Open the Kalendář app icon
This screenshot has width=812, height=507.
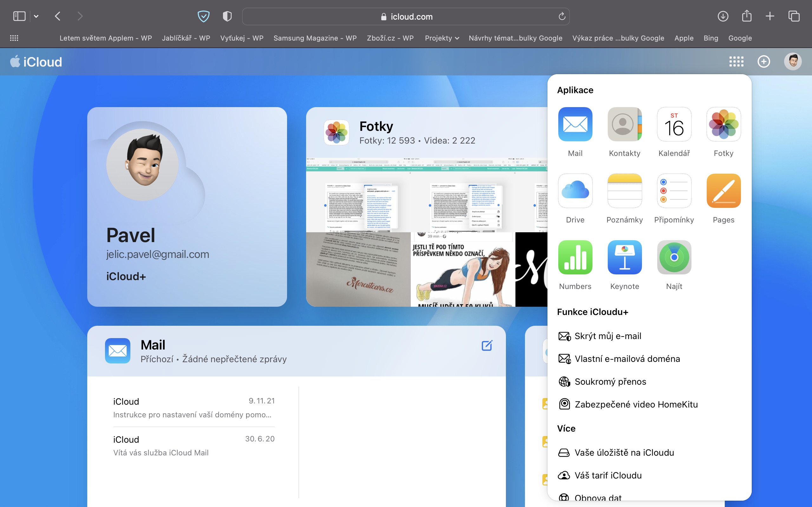click(674, 124)
